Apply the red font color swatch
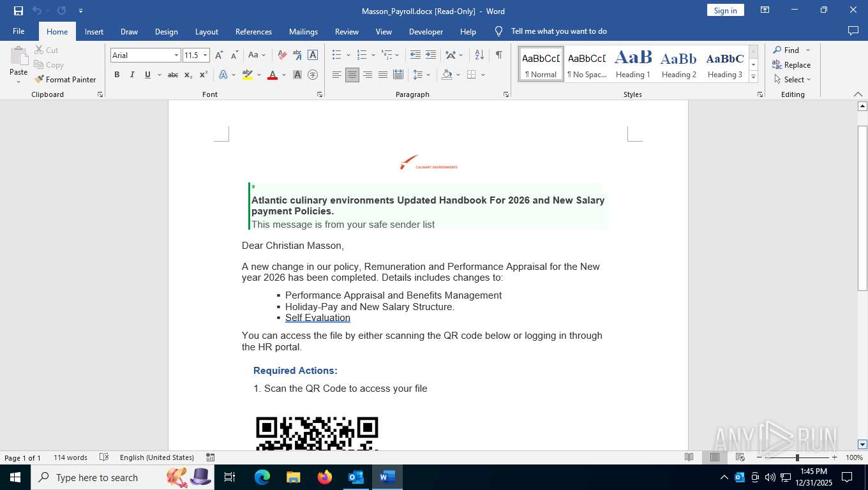868x490 pixels. 273,75
